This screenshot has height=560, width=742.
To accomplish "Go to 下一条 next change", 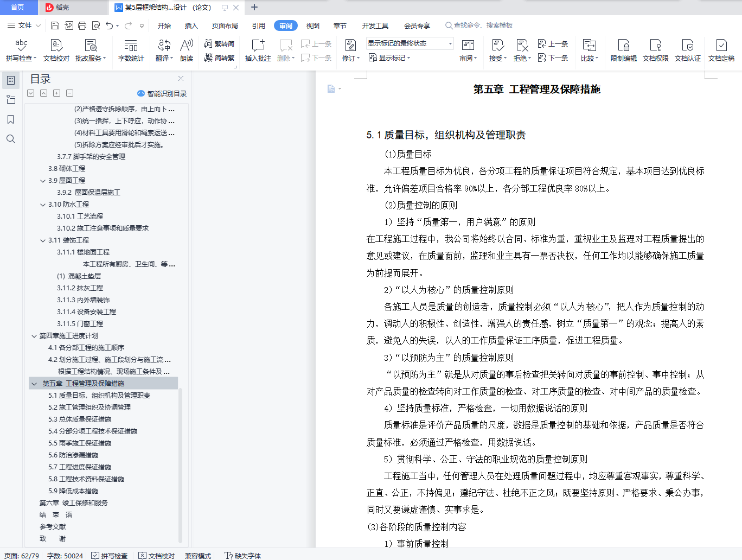I will click(x=553, y=58).
